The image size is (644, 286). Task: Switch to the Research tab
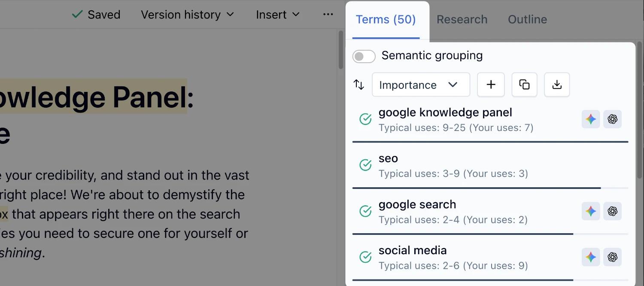pyautogui.click(x=462, y=19)
